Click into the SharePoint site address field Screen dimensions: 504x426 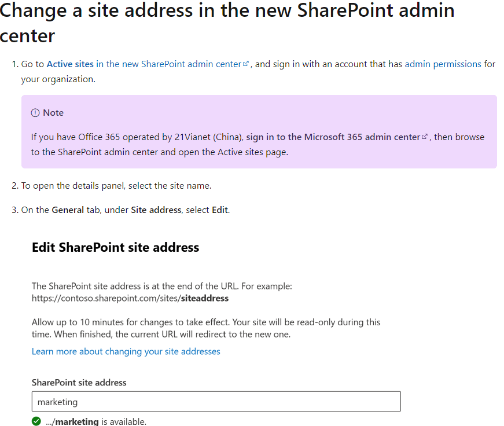216,402
